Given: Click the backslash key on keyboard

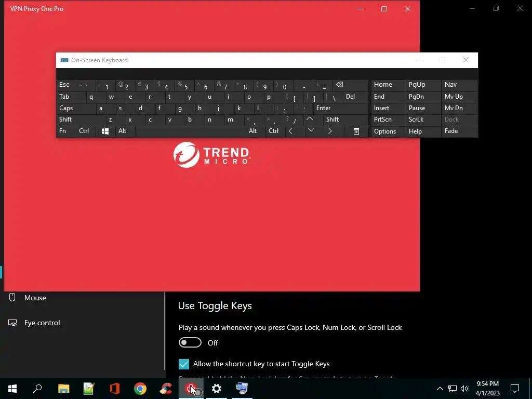Looking at the screenshot, I should point(334,97).
